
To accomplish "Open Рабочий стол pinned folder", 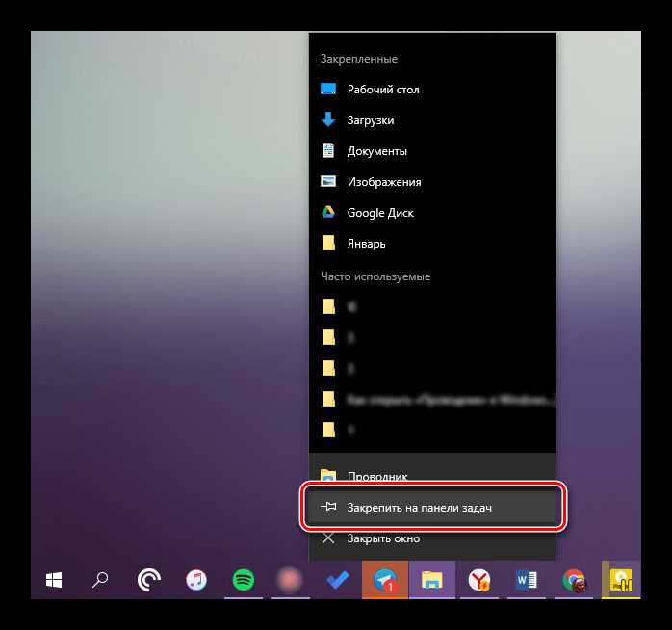I will coord(432,90).
